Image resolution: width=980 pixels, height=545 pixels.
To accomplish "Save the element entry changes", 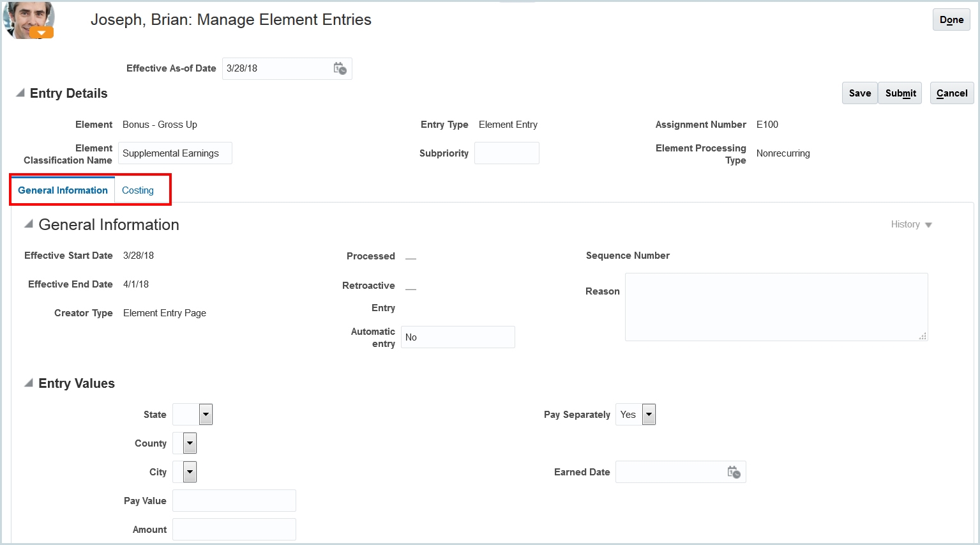I will 859,93.
